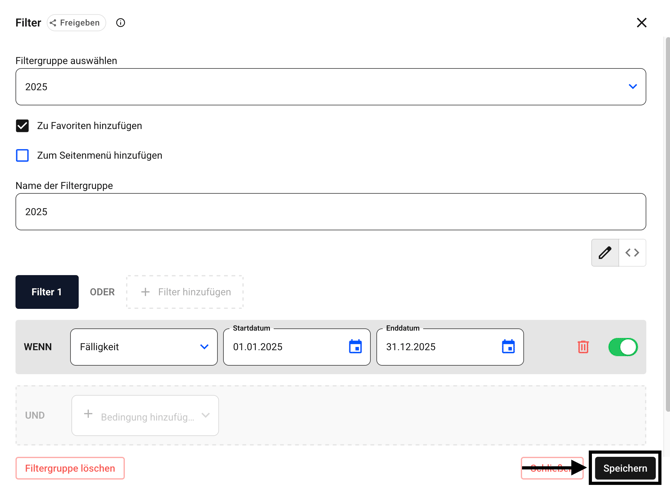
Task: Enable Zum Seitenmenü hinzufügen checkbox
Action: pyautogui.click(x=22, y=156)
